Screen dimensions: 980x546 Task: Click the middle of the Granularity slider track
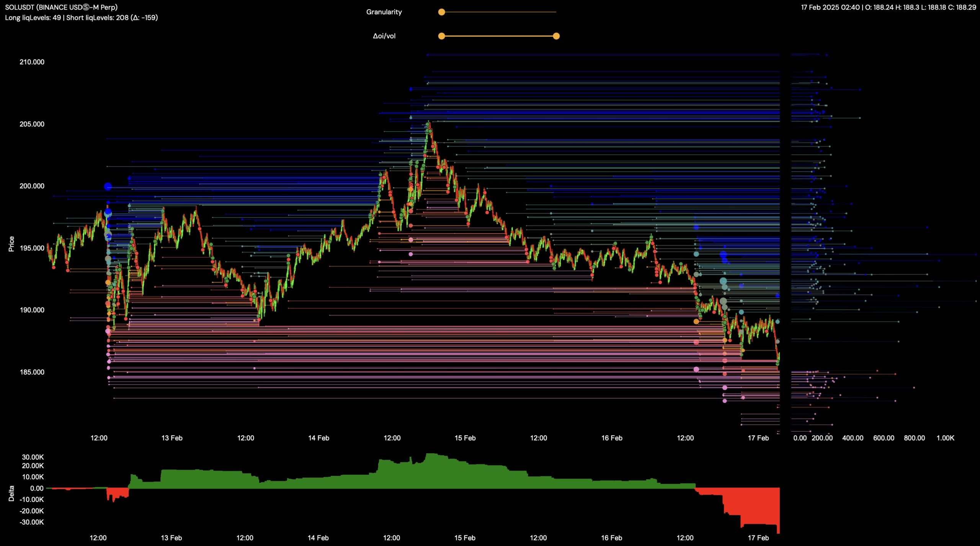(x=499, y=12)
